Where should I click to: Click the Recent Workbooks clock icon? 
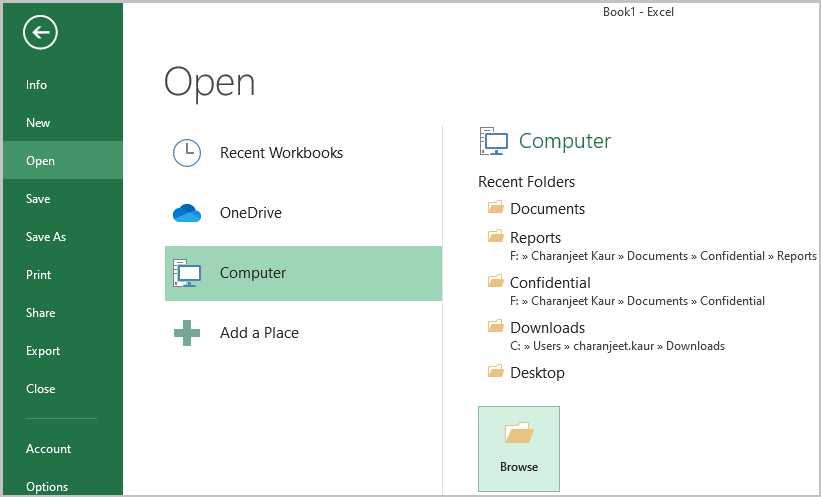pos(187,153)
